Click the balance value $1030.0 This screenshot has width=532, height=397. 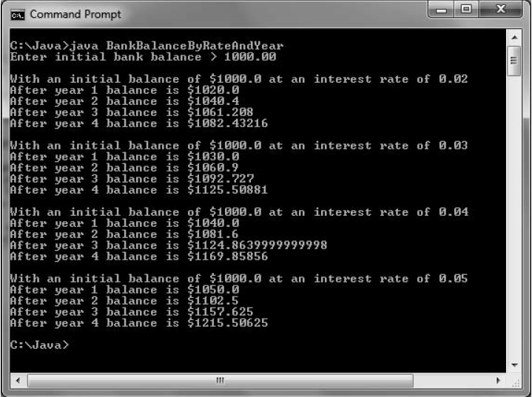click(x=213, y=157)
